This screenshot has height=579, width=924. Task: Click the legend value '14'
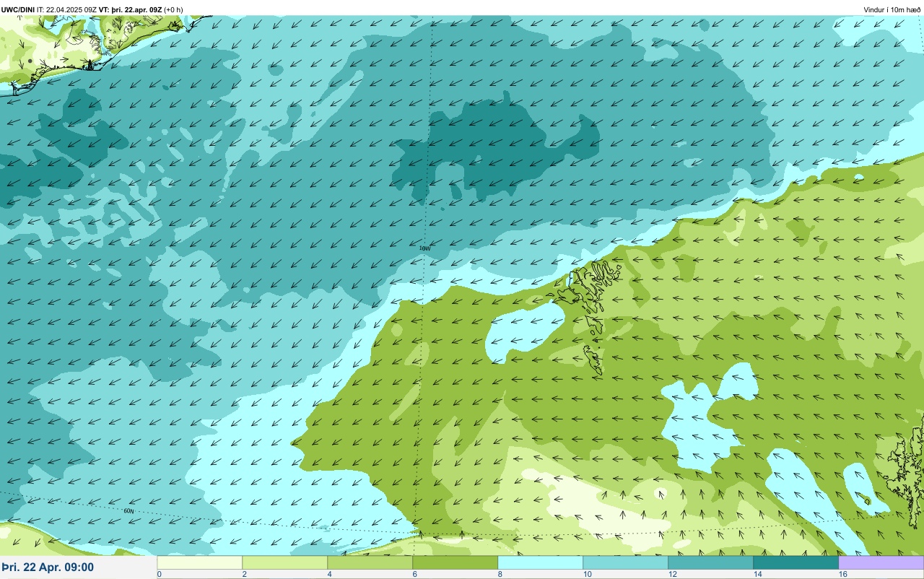[x=758, y=574]
